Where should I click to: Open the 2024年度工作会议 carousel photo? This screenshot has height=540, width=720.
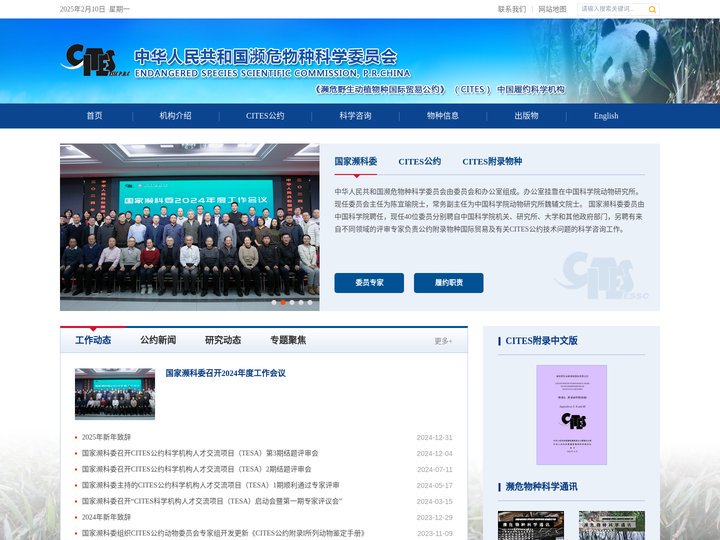tap(190, 227)
